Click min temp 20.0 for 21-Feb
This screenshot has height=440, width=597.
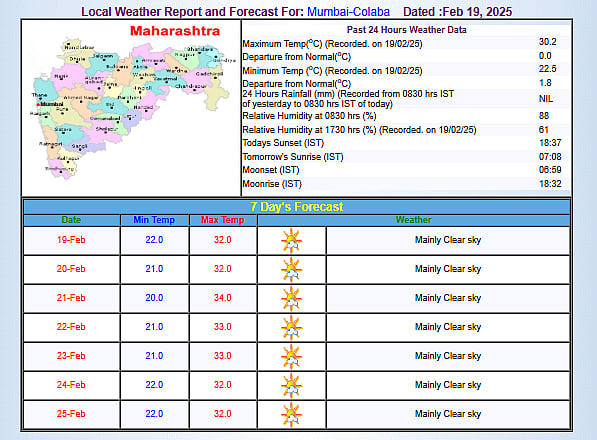tap(154, 298)
